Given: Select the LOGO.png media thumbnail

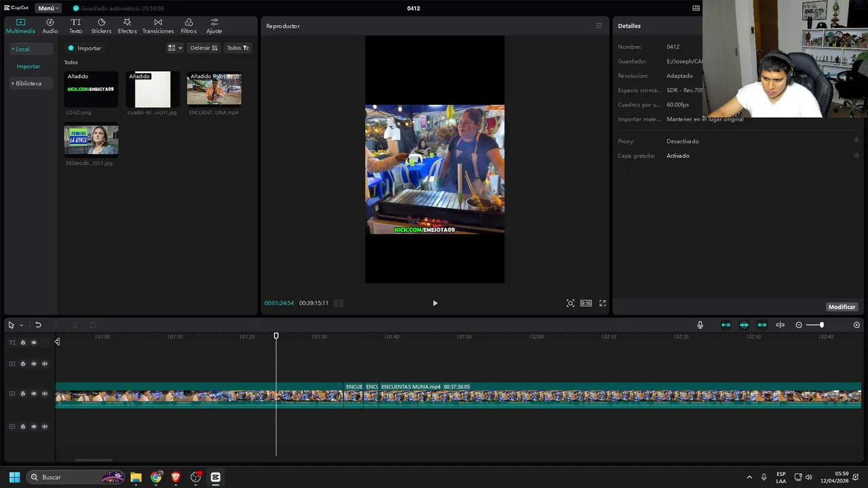Looking at the screenshot, I should pyautogui.click(x=91, y=89).
